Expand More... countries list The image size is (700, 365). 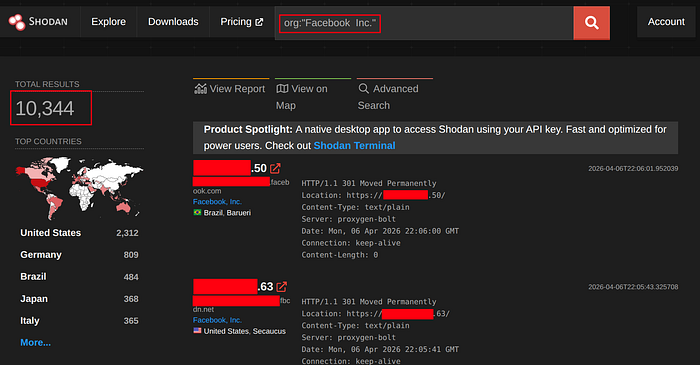[35, 343]
